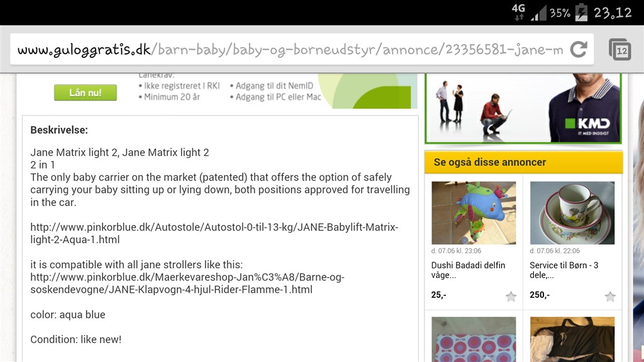Focus the guloggratis.dk address bar
The height and width of the screenshot is (362, 644).
(289, 50)
